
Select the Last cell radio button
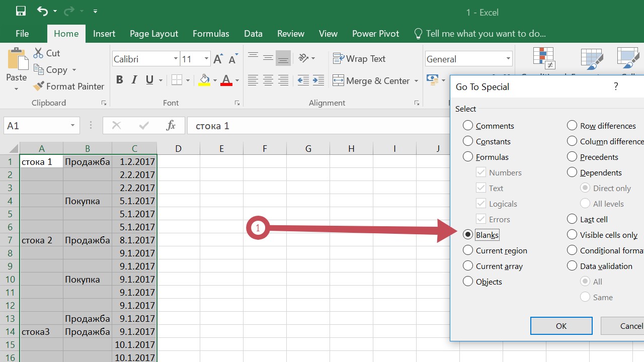tap(572, 219)
